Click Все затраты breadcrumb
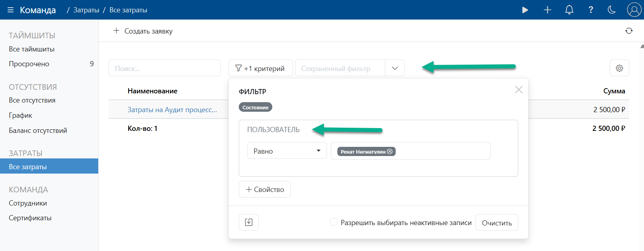Screen dimensions: 644x251 pyautogui.click(x=128, y=10)
